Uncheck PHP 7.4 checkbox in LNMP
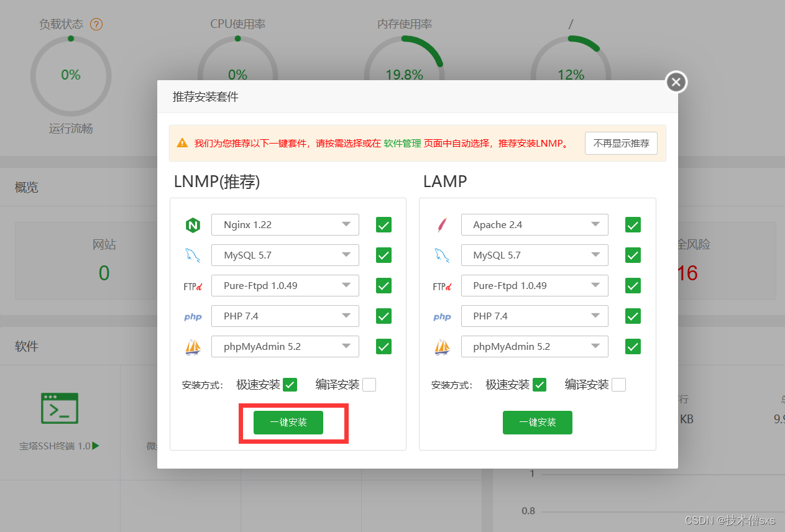Screen dimensions: 785x532 coord(383,316)
